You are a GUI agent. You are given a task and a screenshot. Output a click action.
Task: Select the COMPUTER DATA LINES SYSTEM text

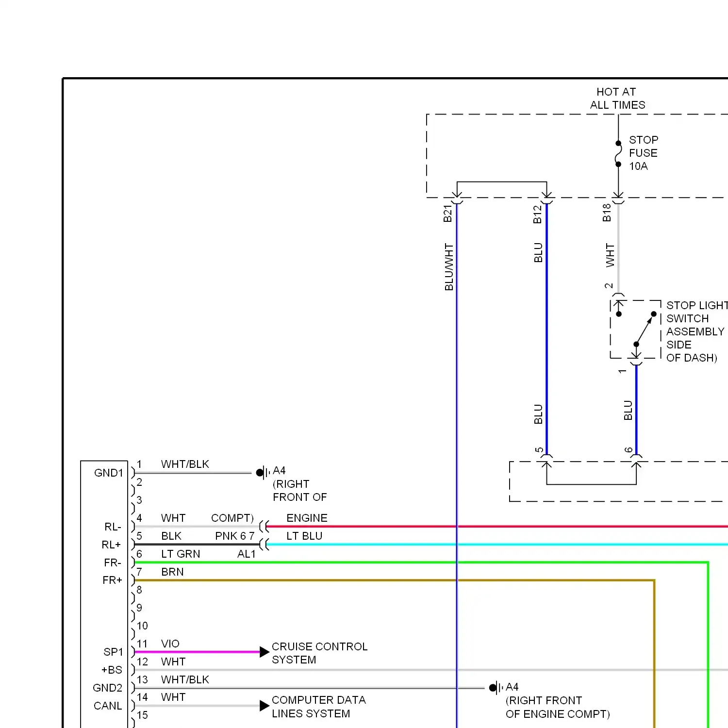tap(319, 707)
